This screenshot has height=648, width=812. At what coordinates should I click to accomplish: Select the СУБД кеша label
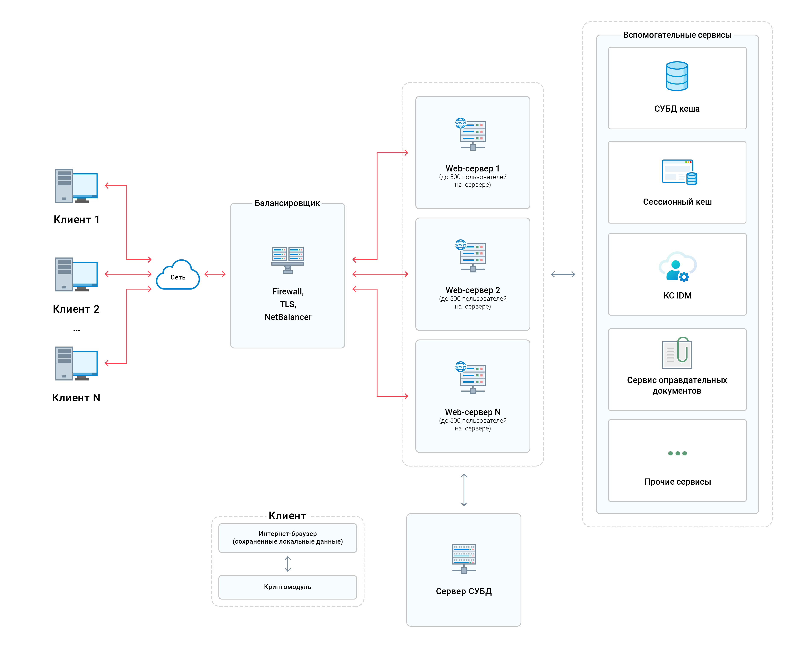677,109
